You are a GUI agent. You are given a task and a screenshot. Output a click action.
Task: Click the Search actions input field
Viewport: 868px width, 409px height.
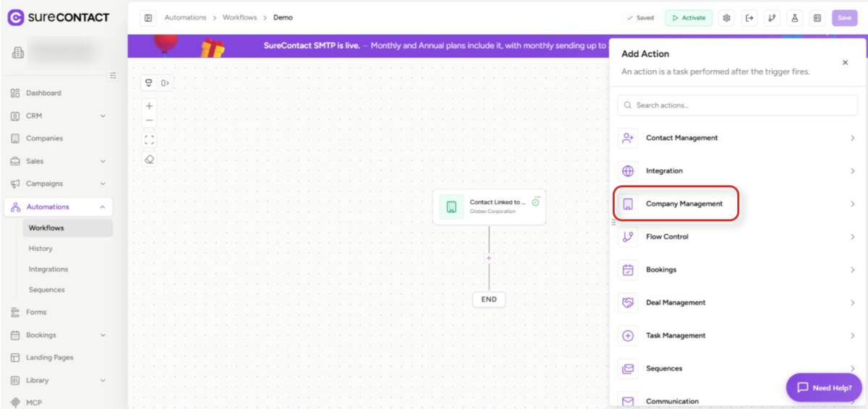(738, 106)
